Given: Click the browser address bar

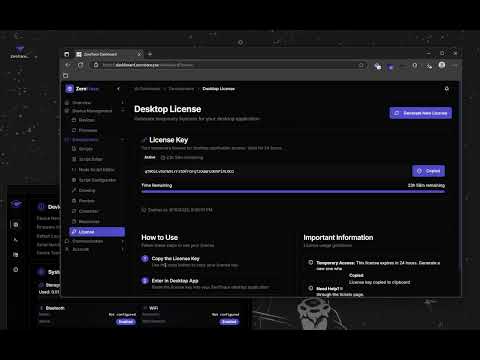Looking at the screenshot, I should tap(229, 65).
